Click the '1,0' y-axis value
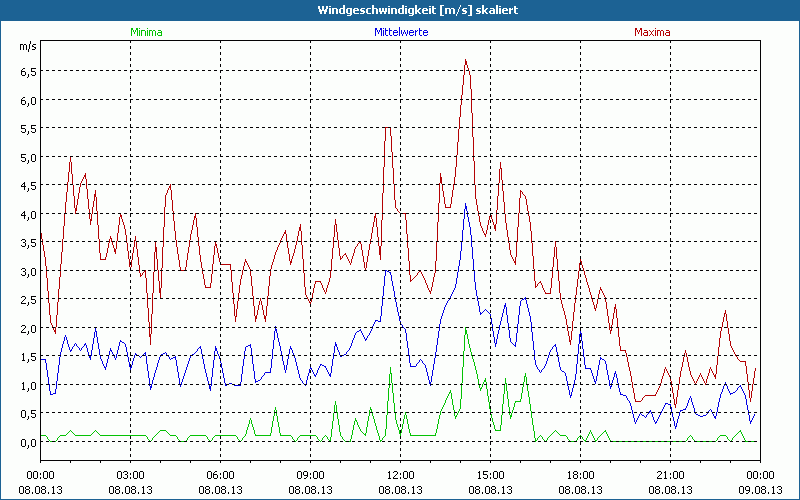 click(29, 386)
